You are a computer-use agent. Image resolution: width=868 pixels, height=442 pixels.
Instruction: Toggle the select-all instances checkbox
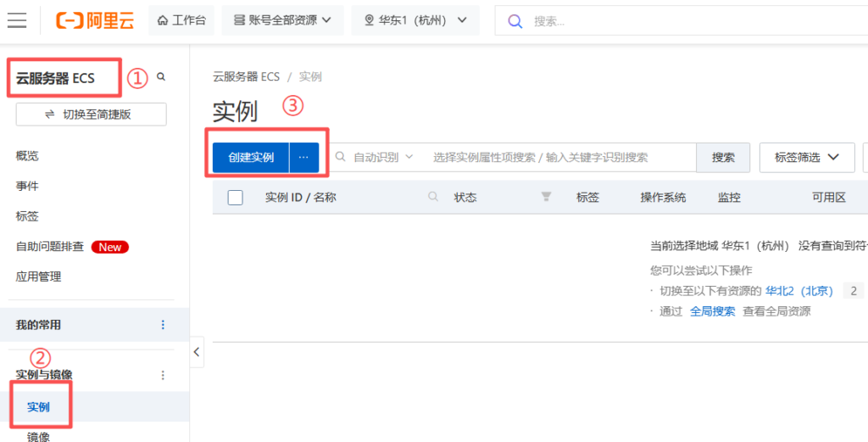[x=236, y=198]
